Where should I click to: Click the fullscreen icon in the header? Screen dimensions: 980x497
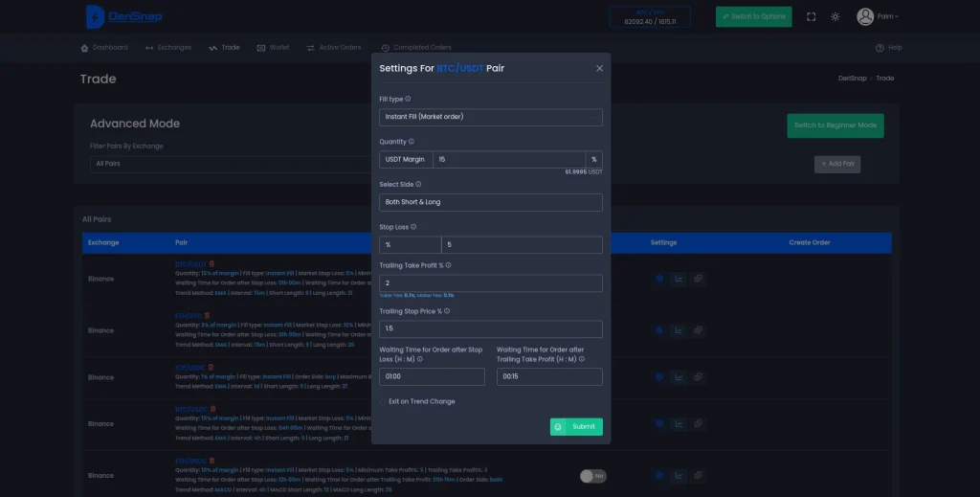[812, 16]
